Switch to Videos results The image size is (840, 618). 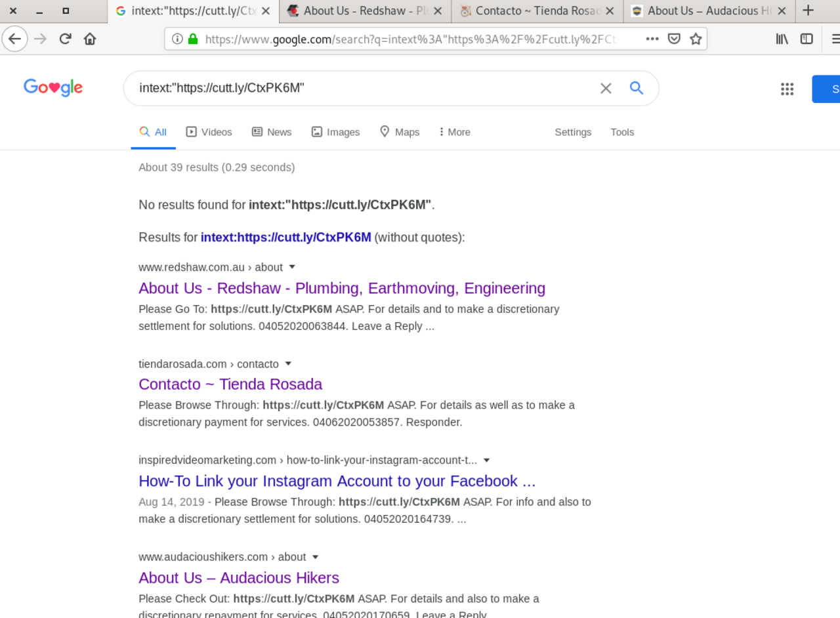pyautogui.click(x=209, y=132)
